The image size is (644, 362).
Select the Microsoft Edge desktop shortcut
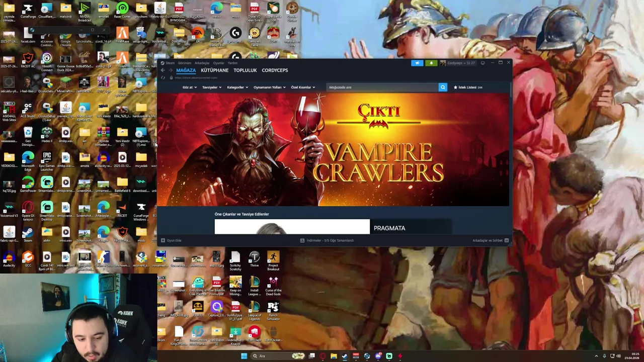click(28, 161)
